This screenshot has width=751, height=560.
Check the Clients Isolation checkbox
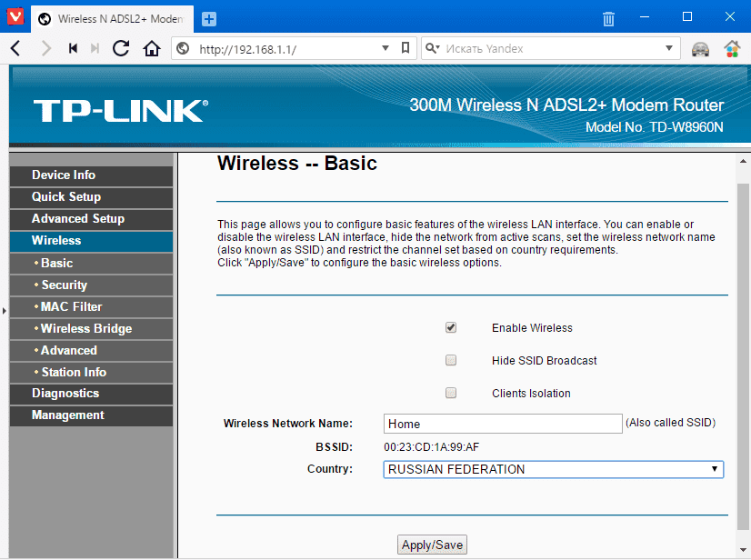[x=451, y=393]
